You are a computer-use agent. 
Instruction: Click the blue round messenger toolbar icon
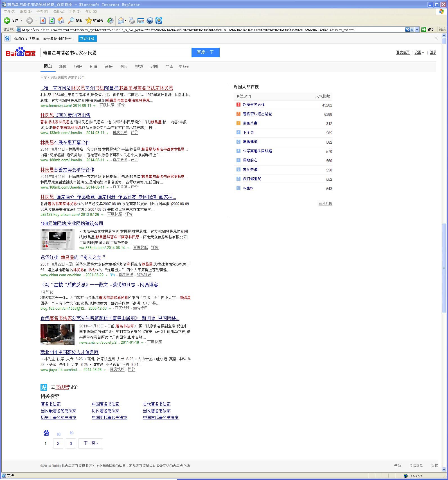point(150,21)
